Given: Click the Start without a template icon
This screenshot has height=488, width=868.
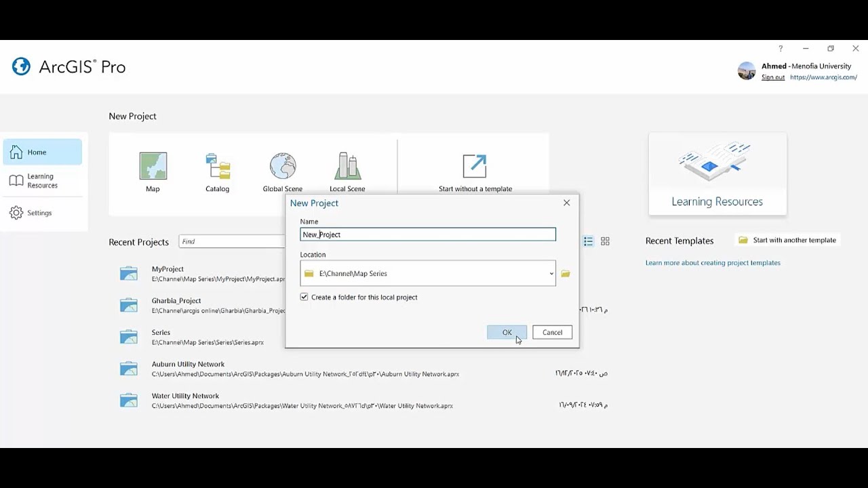Looking at the screenshot, I should coord(475,166).
